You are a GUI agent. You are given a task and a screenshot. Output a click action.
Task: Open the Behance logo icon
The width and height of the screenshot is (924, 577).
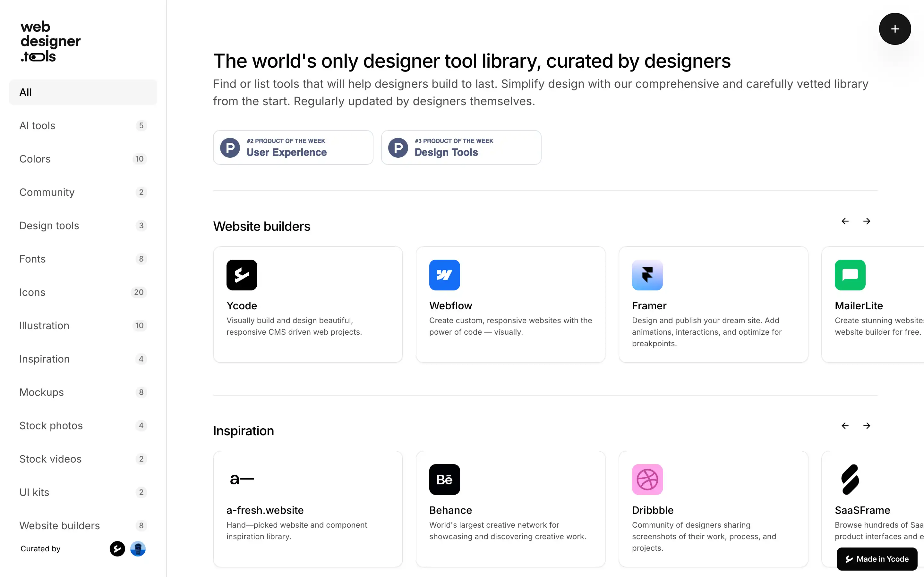pos(444,479)
